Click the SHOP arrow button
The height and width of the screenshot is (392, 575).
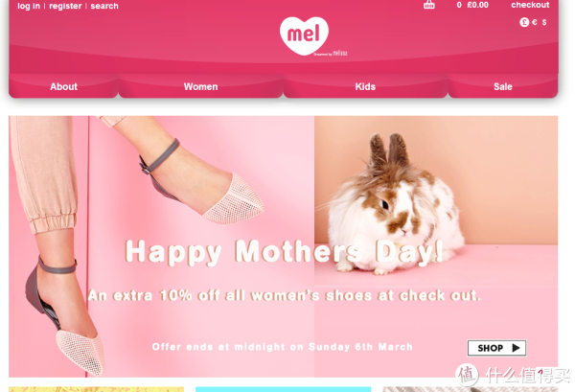tap(496, 348)
